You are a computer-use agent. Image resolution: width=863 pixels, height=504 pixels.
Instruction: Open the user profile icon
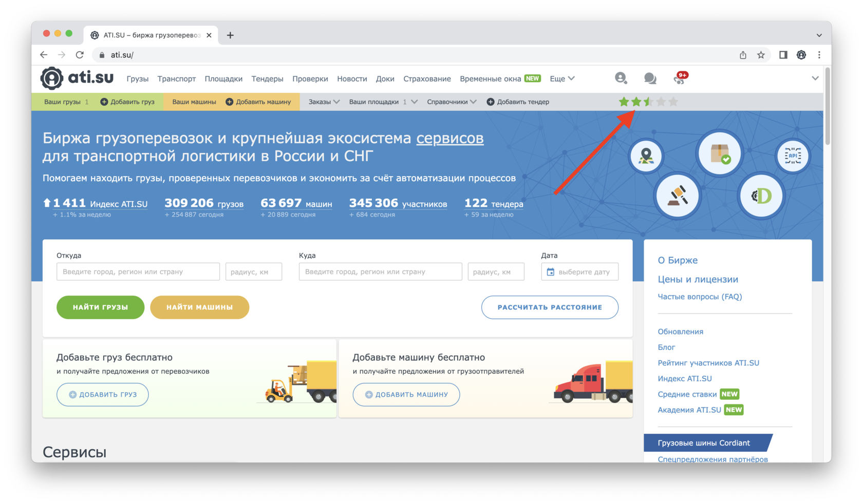click(621, 78)
